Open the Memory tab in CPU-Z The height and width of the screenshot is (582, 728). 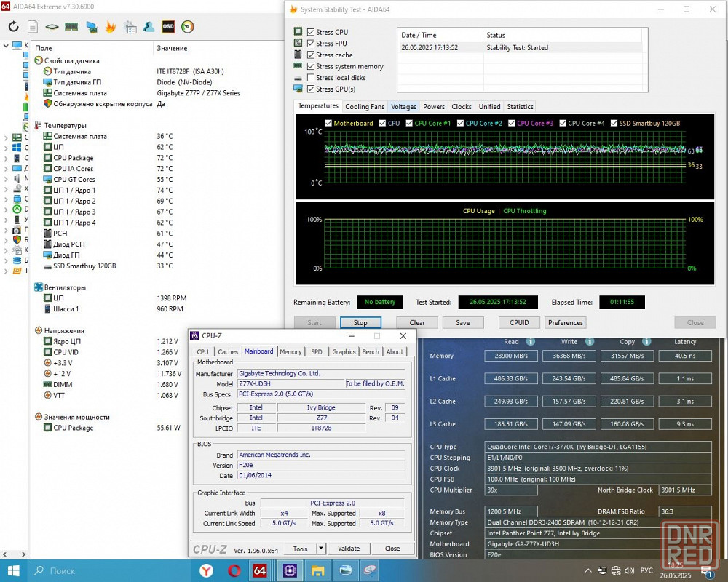[x=290, y=352]
